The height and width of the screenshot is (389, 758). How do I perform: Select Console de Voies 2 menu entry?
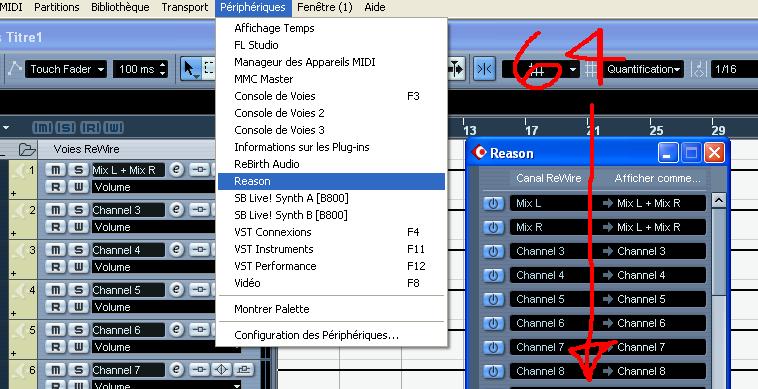[331, 113]
